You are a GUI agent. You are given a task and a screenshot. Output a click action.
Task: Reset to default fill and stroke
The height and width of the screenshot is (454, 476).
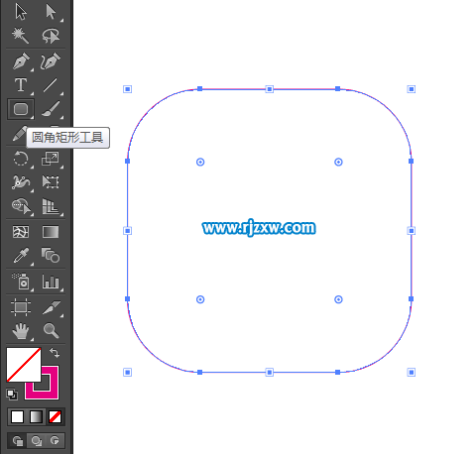pos(12,395)
